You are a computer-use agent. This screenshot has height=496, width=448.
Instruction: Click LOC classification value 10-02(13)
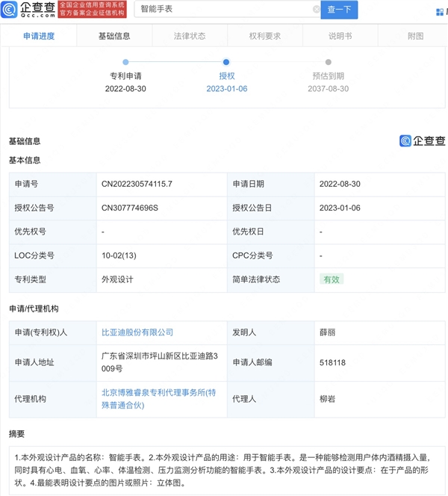[x=119, y=255]
